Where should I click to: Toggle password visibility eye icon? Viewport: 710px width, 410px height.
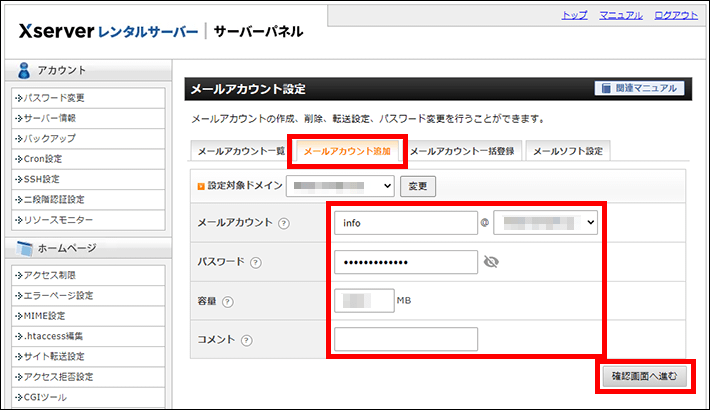[491, 262]
